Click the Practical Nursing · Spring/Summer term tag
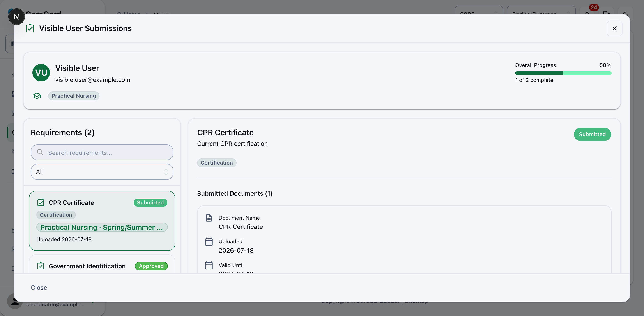This screenshot has width=644, height=316. 102,227
